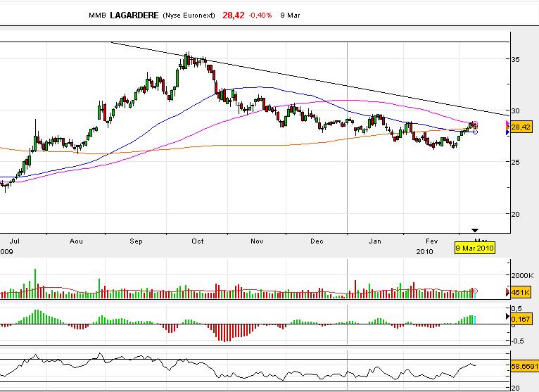Click the yellow 28,42 price label
Screen dimensions: 539x392
tap(521, 127)
